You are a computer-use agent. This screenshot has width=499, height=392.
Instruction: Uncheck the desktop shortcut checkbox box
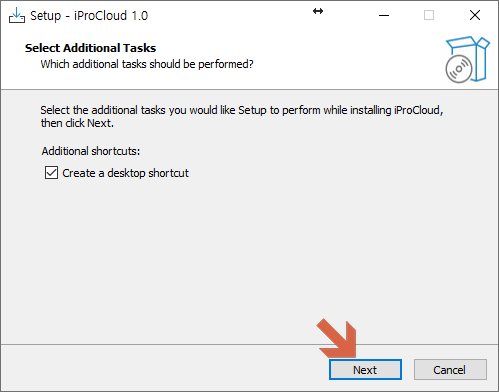51,173
